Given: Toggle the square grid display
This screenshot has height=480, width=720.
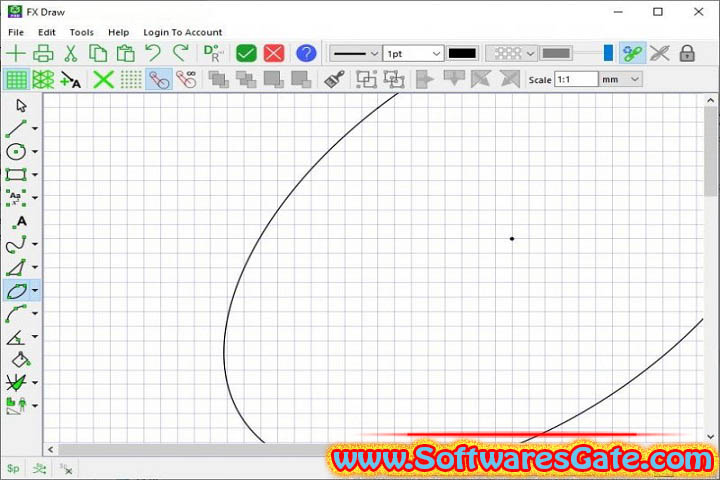Looking at the screenshot, I should coord(16,79).
